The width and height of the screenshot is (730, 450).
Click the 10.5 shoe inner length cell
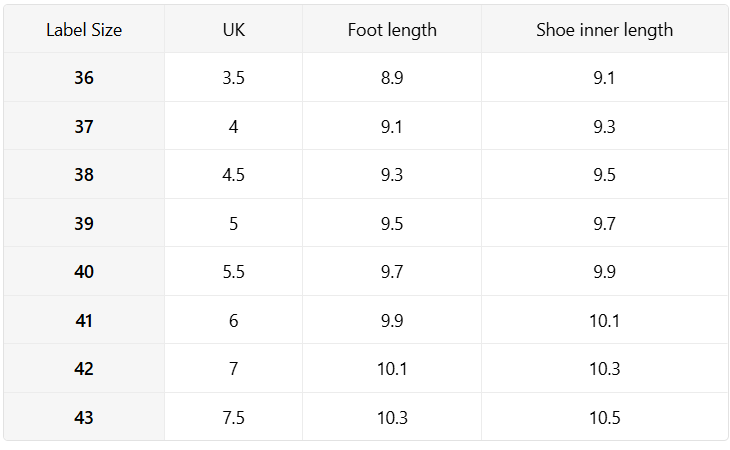point(604,418)
